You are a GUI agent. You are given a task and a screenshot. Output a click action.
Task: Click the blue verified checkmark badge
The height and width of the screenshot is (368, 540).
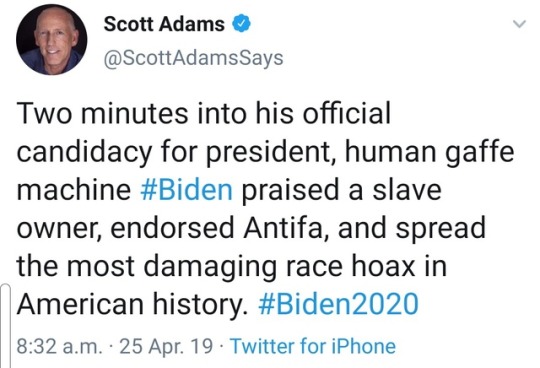pyautogui.click(x=241, y=24)
